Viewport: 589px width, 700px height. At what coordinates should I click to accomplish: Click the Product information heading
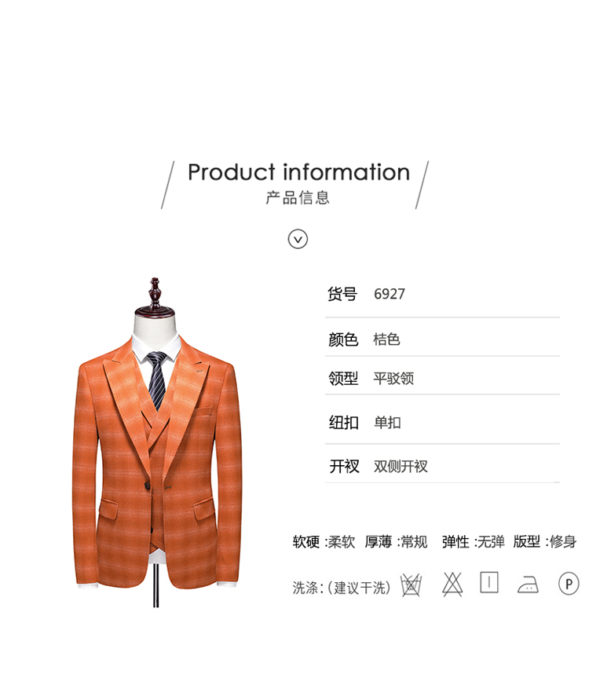298,172
